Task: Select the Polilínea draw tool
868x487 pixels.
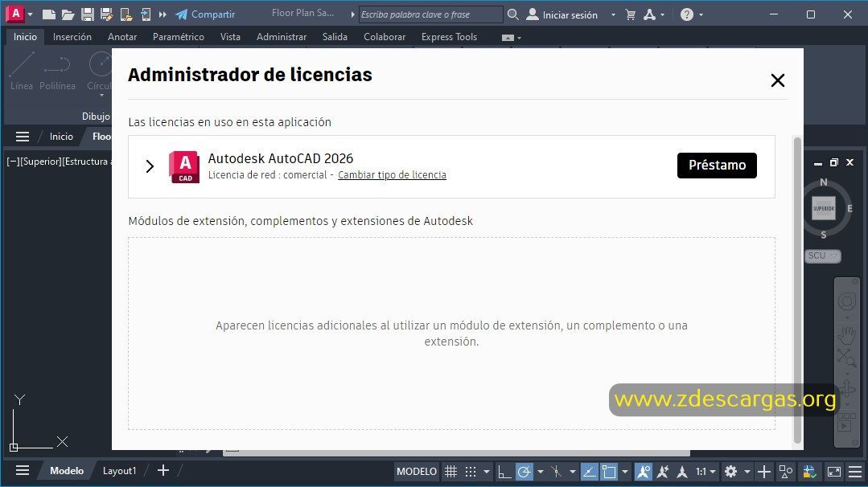Action: [x=58, y=71]
